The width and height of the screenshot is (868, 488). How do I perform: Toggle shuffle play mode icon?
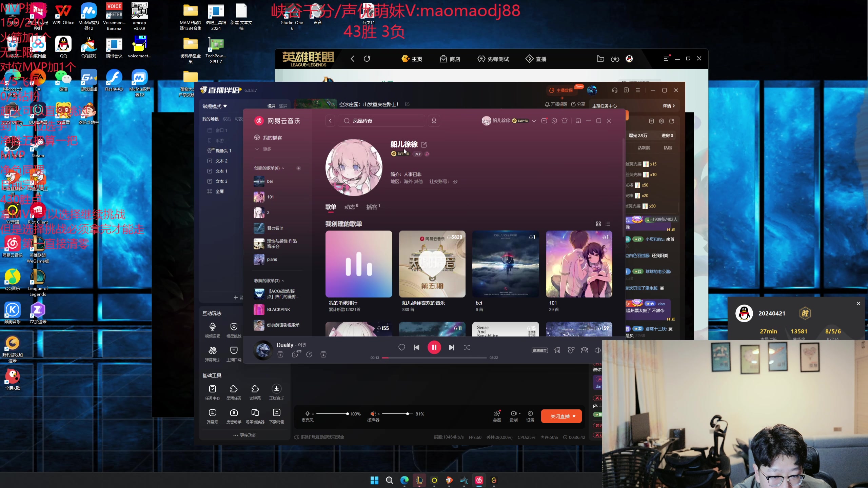tap(467, 347)
